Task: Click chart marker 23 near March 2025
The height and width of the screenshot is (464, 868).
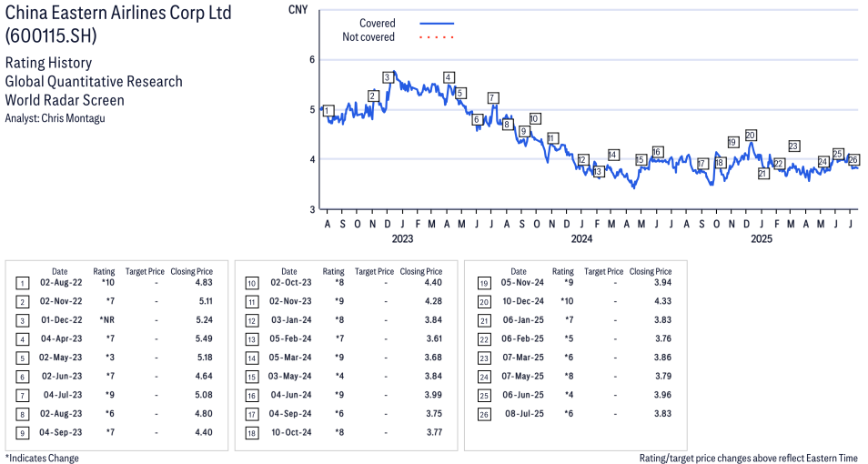Action: tap(793, 146)
